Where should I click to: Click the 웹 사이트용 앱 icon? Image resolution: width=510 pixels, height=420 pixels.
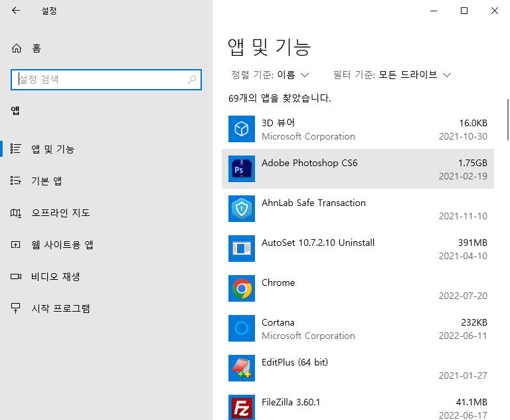pos(16,245)
